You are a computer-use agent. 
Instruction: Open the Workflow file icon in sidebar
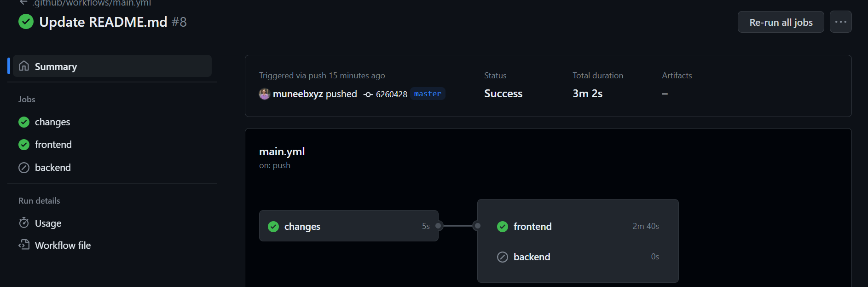pos(23,245)
